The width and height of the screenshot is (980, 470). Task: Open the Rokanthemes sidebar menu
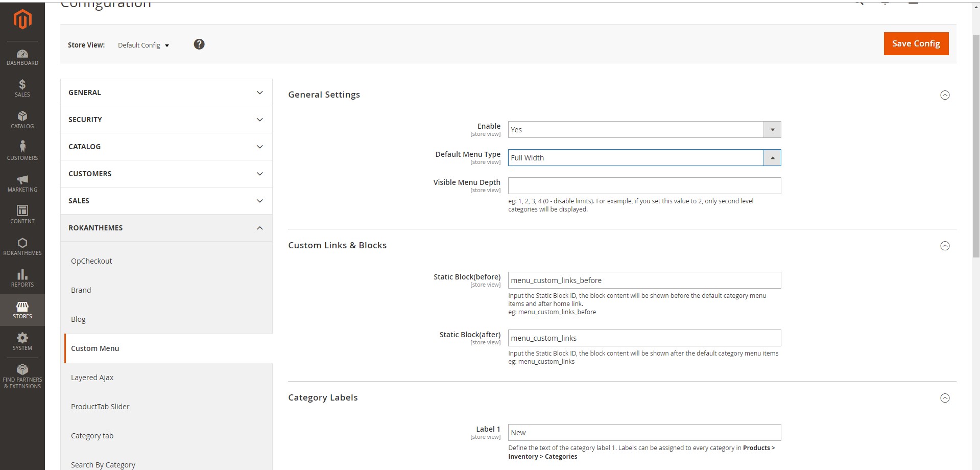[x=22, y=247]
